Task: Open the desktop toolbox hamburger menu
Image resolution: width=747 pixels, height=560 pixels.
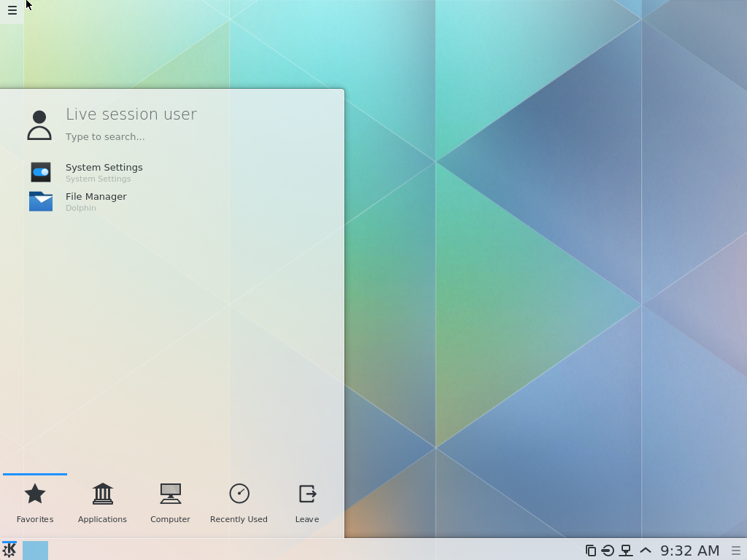Action: (12, 10)
